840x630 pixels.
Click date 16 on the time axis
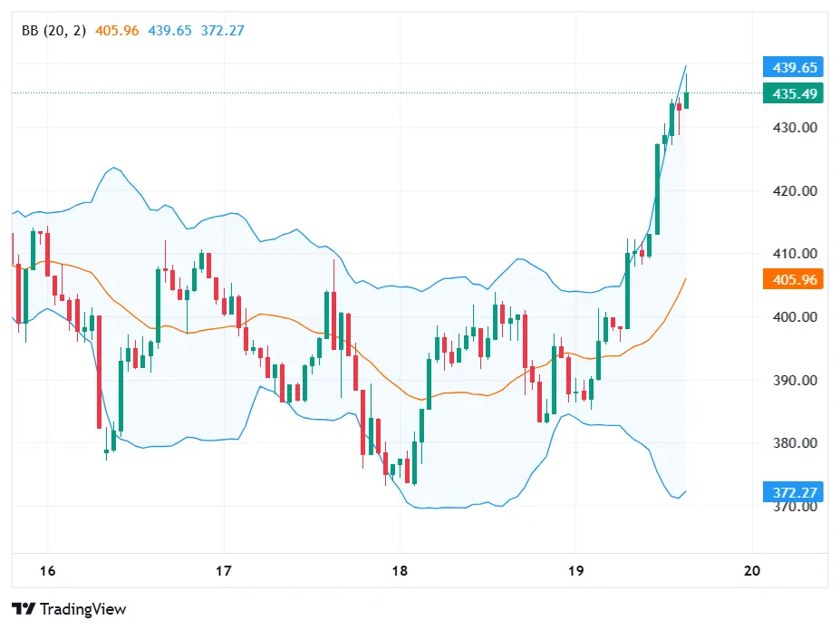tap(48, 570)
